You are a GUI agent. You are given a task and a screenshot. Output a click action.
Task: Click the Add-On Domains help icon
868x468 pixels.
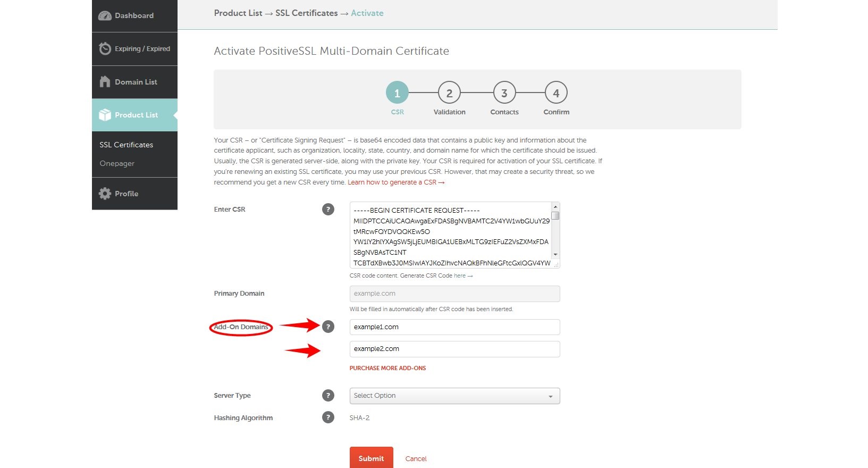(328, 327)
